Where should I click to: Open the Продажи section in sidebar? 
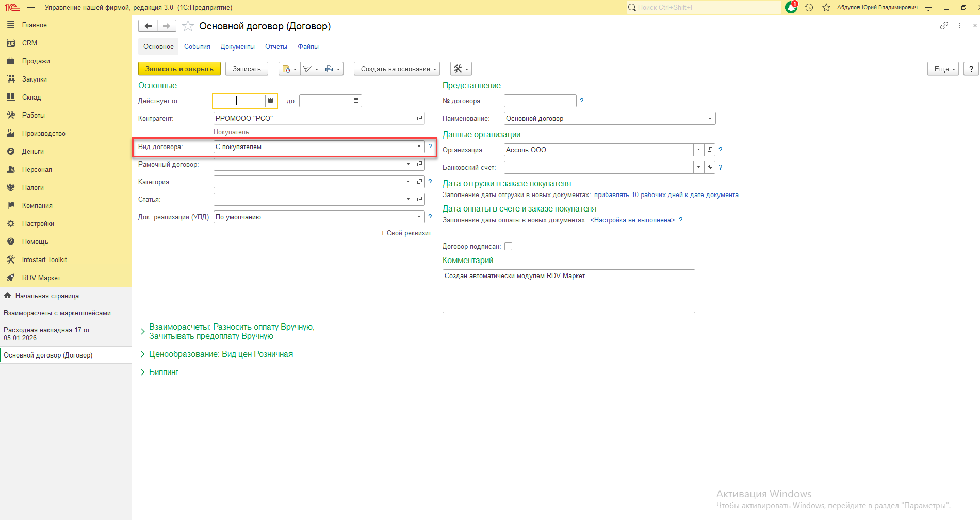click(36, 61)
